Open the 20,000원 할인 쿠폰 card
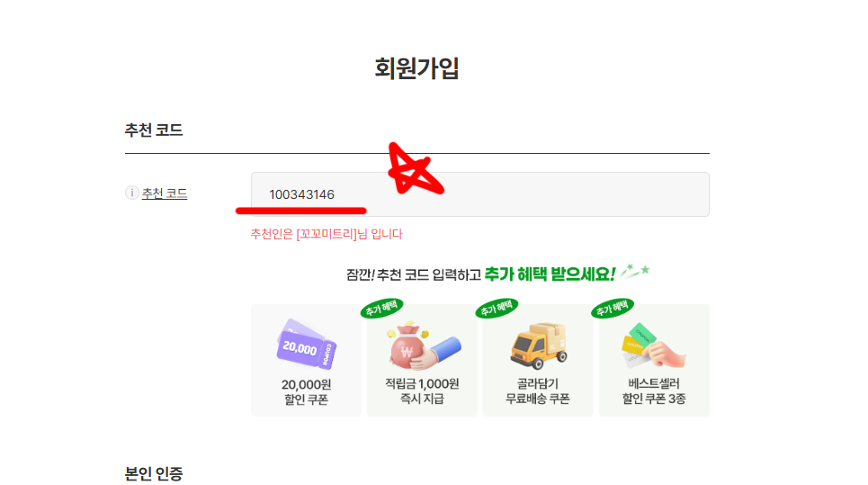 click(306, 360)
